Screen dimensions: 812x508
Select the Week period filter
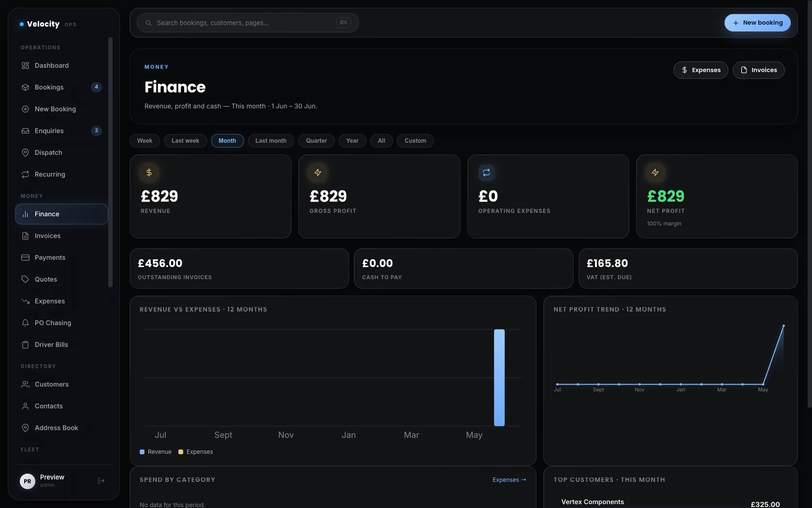[145, 141]
